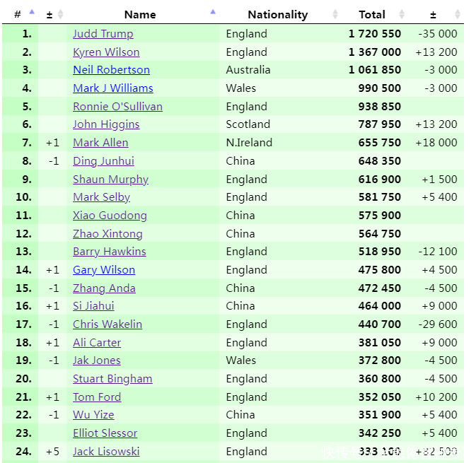Click the Xiao Guodong link
The image size is (476, 463).
(x=110, y=216)
